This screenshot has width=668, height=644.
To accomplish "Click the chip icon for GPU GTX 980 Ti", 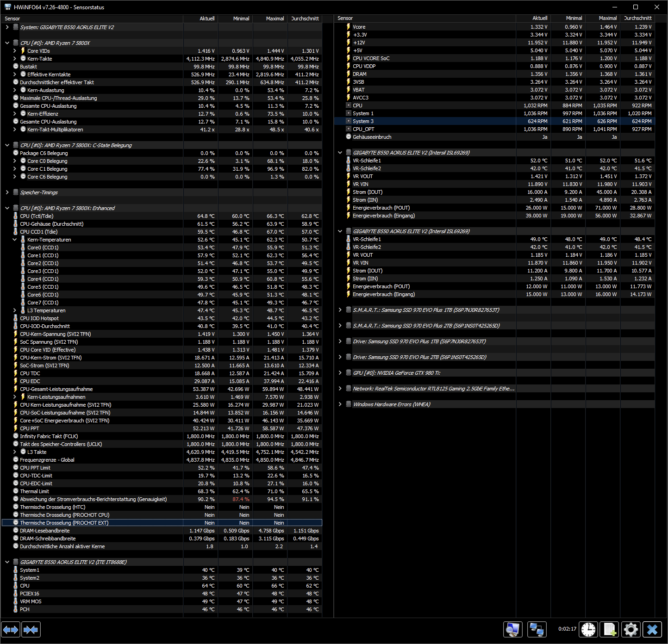I will click(349, 373).
